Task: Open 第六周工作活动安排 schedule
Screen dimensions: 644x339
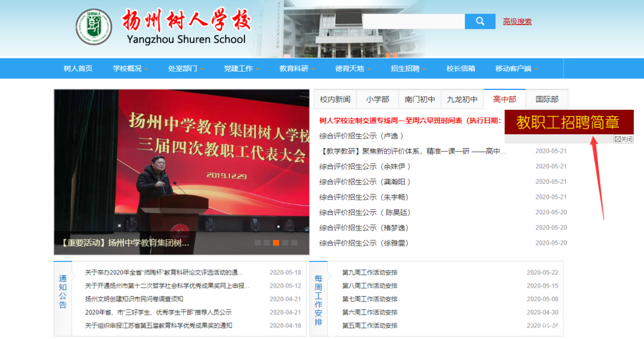Action: click(x=370, y=312)
